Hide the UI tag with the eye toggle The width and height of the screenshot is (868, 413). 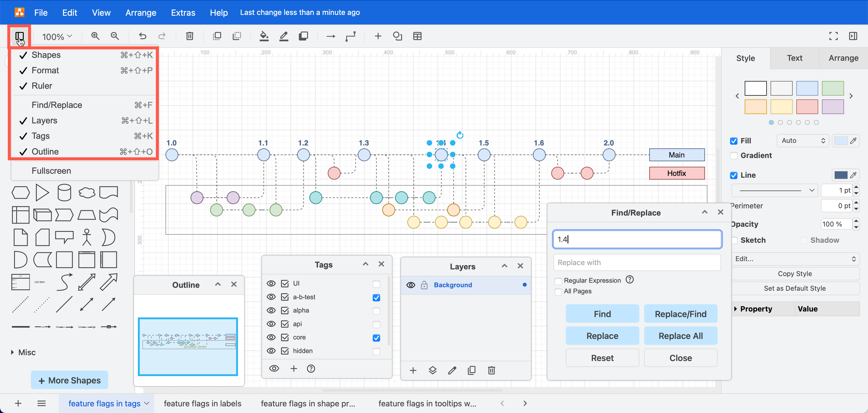tap(271, 284)
